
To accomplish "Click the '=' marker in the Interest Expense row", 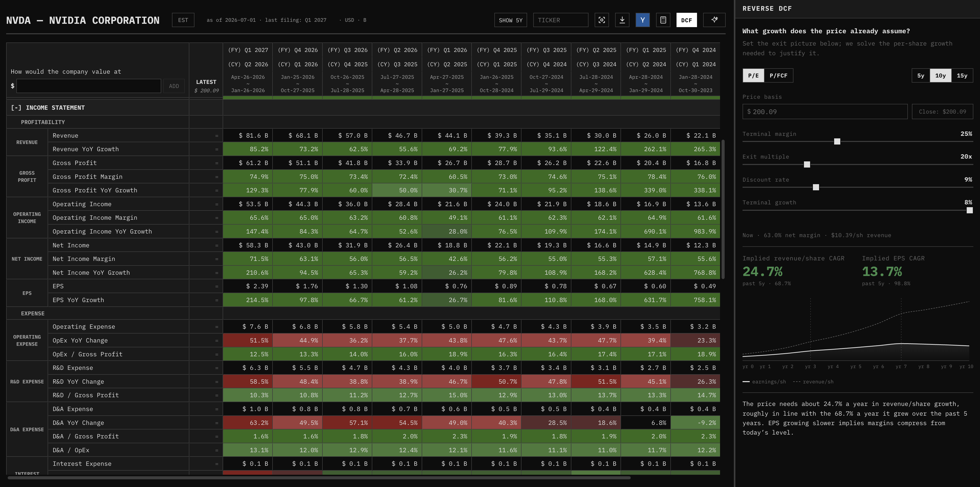I will tap(217, 464).
